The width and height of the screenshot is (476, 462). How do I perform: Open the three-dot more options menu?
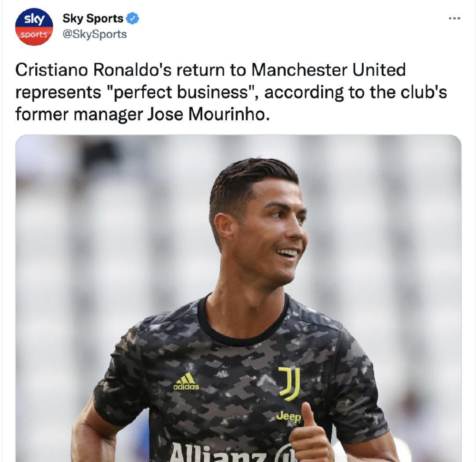(455, 19)
